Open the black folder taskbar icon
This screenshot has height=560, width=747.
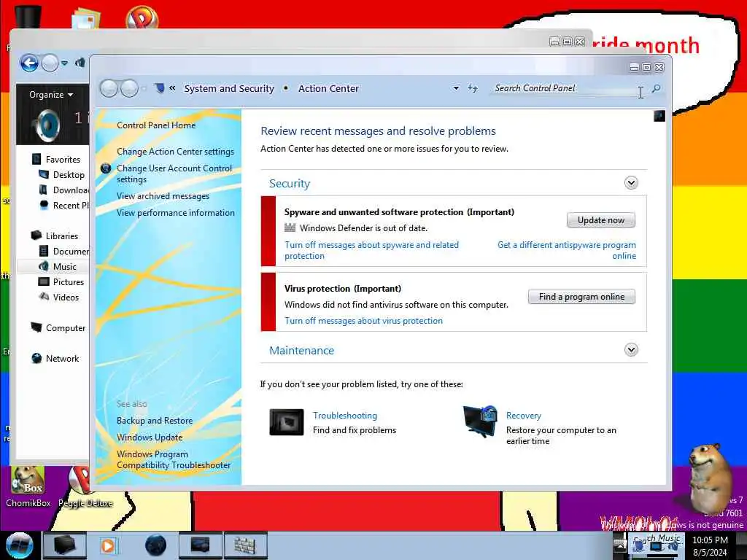coord(64,545)
